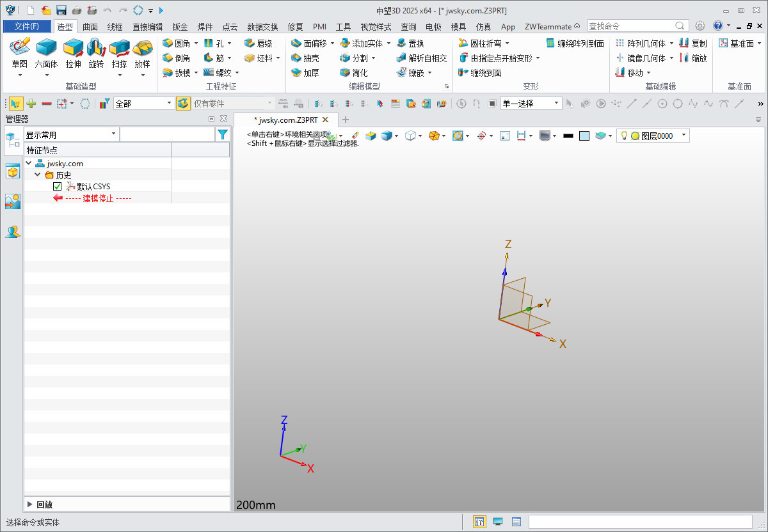The height and width of the screenshot is (532, 768).
Task: Click the 扫掠 (Sweep) tool icon
Action: coord(119,48)
